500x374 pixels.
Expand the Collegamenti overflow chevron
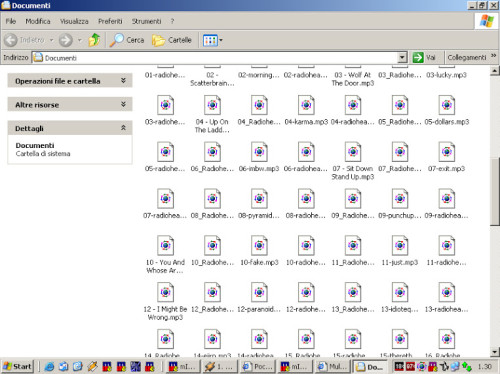[x=494, y=56]
